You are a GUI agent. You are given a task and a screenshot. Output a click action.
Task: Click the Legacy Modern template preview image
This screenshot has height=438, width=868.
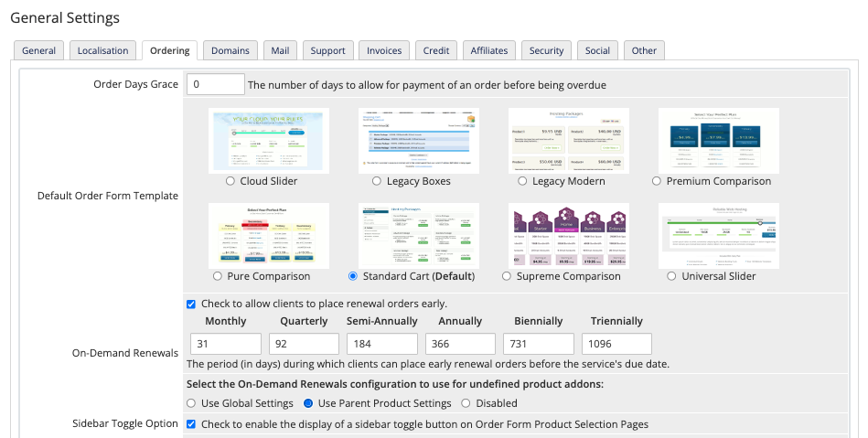coord(568,141)
